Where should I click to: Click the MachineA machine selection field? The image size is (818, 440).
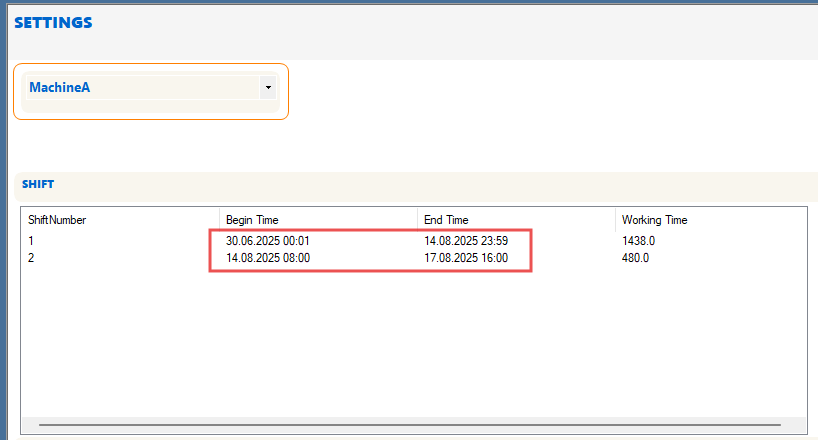coord(140,88)
